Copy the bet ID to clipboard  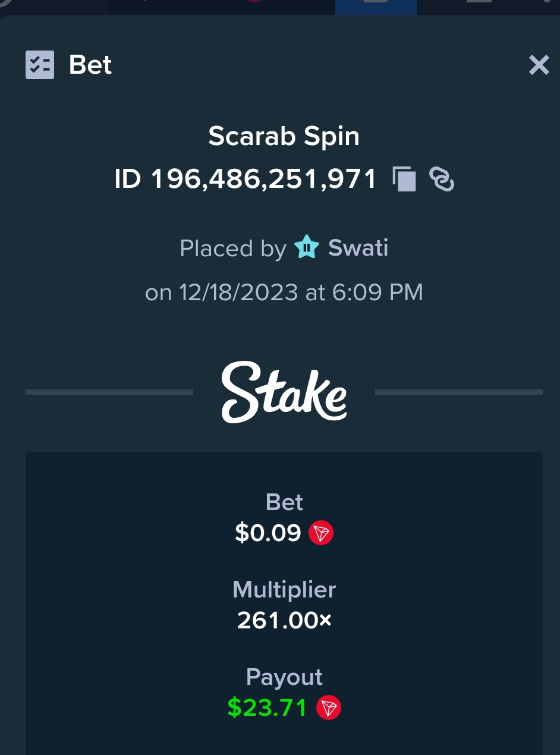click(x=404, y=180)
